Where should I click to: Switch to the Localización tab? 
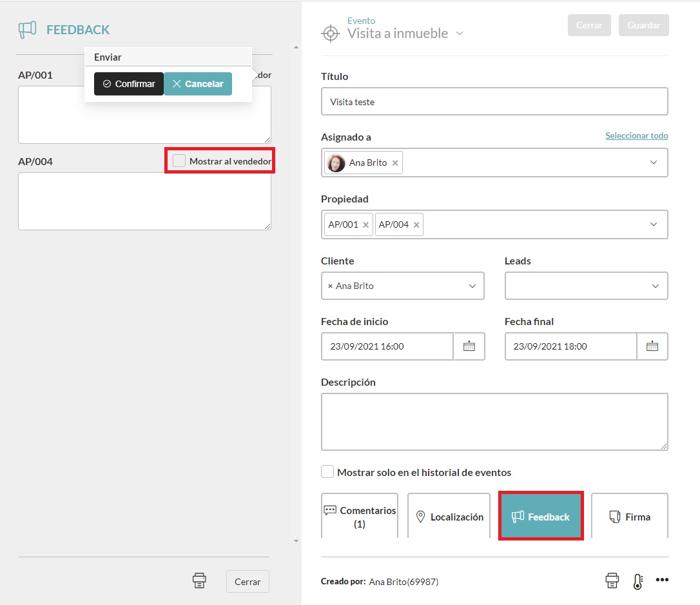coord(449,517)
